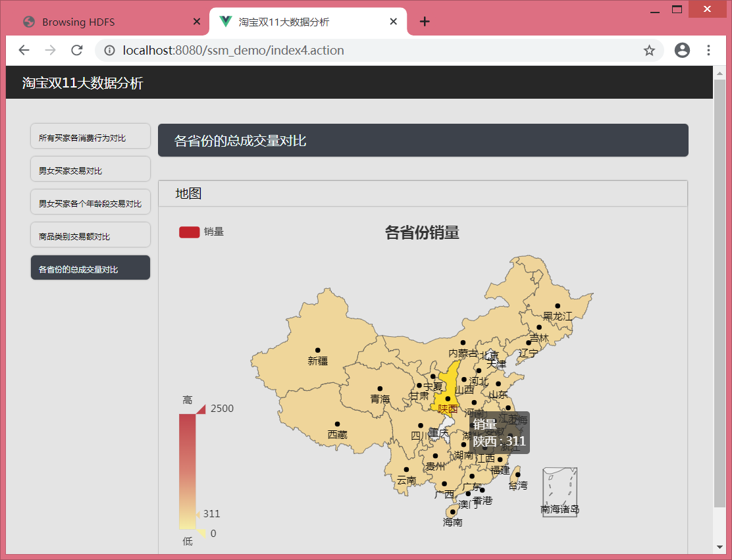Open 男女买家交易对比 in sidebar
Viewport: 732px width, 560px height.
click(91, 169)
